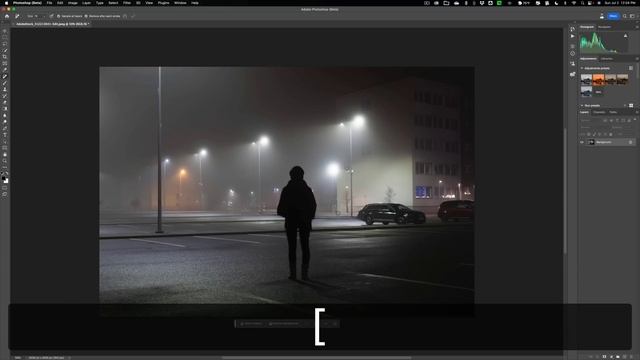Change the screen mode

[5, 195]
